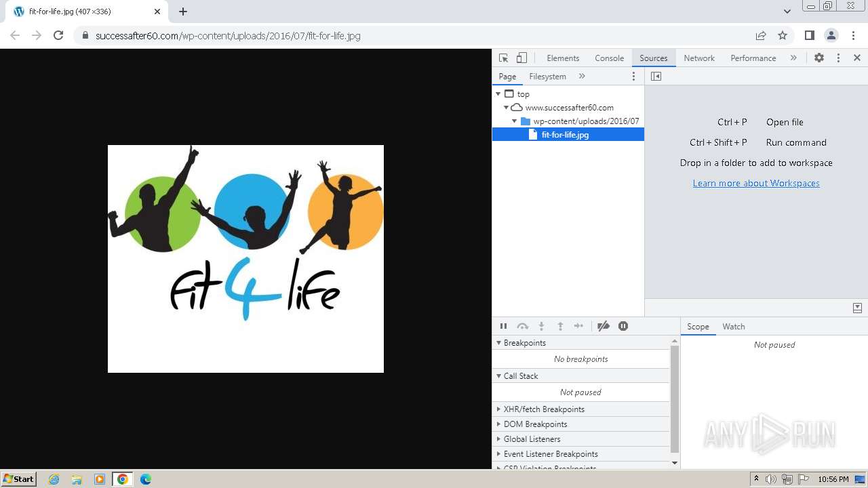Switch to the Console tab

pos(609,58)
